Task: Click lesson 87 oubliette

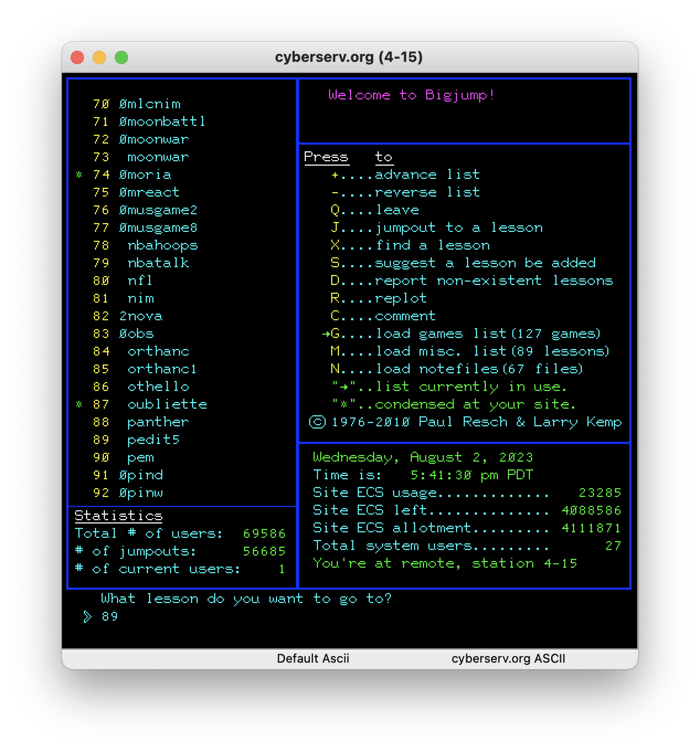Action: [150, 404]
